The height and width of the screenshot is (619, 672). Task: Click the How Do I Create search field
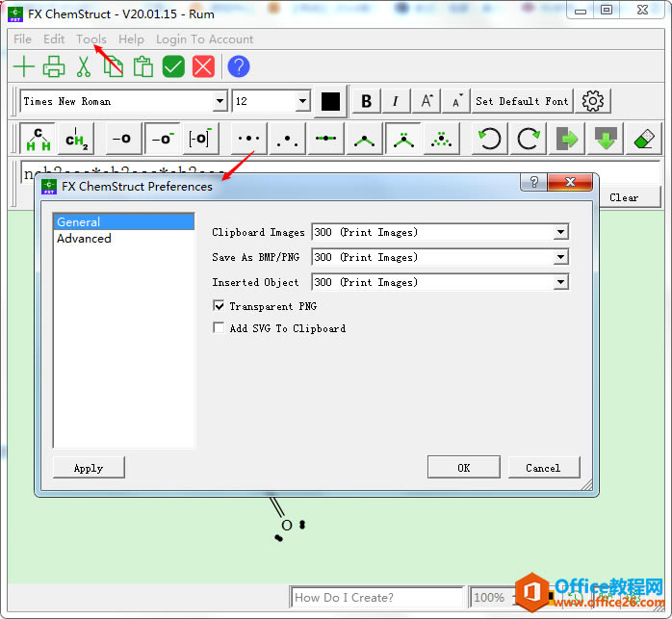coord(377,597)
